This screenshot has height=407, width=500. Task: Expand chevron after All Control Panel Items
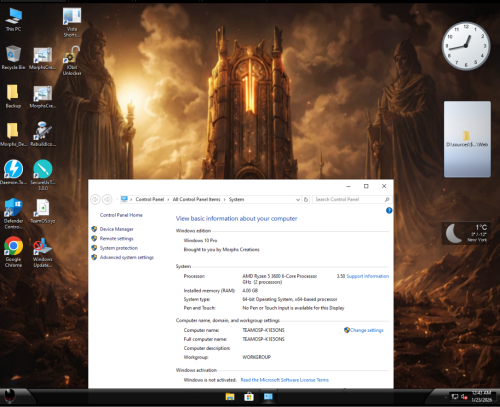click(x=224, y=199)
